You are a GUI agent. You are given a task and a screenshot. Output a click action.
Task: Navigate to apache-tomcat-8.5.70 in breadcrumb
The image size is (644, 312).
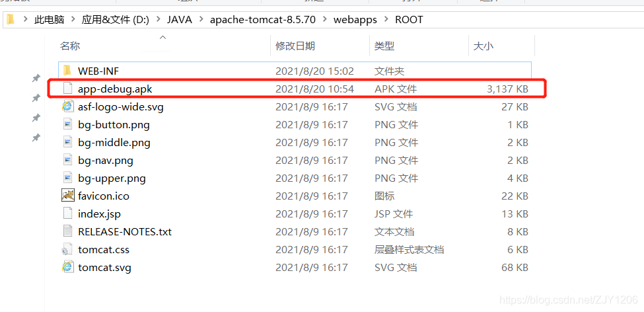(x=263, y=20)
